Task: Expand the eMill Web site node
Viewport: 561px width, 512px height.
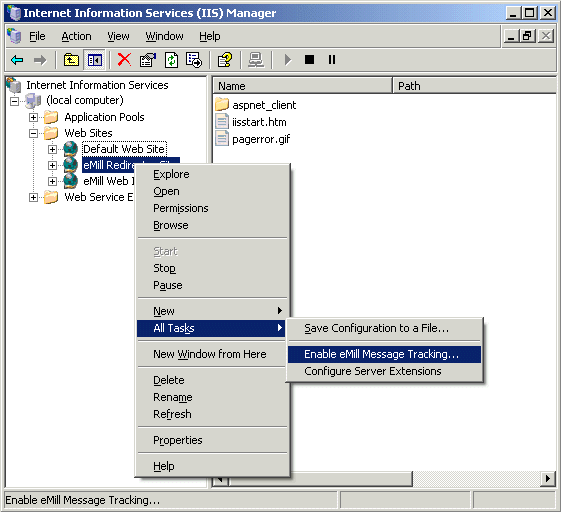Action: point(52,181)
